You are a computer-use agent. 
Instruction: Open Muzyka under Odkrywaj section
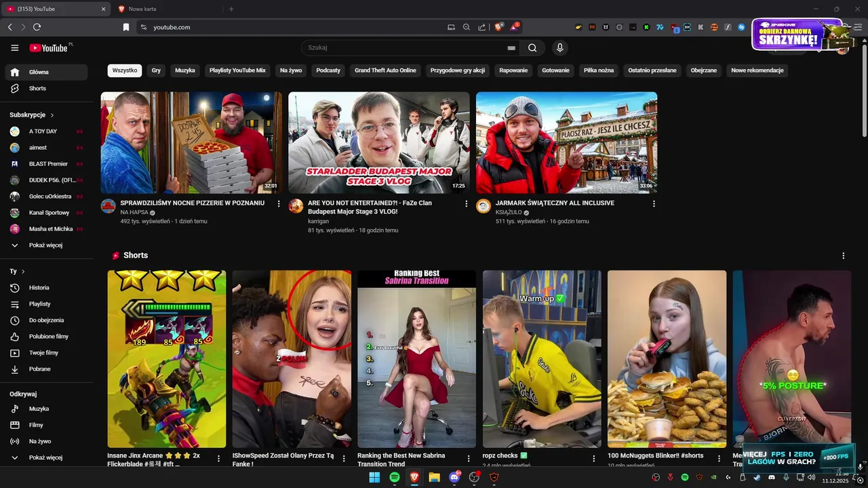tap(46, 409)
